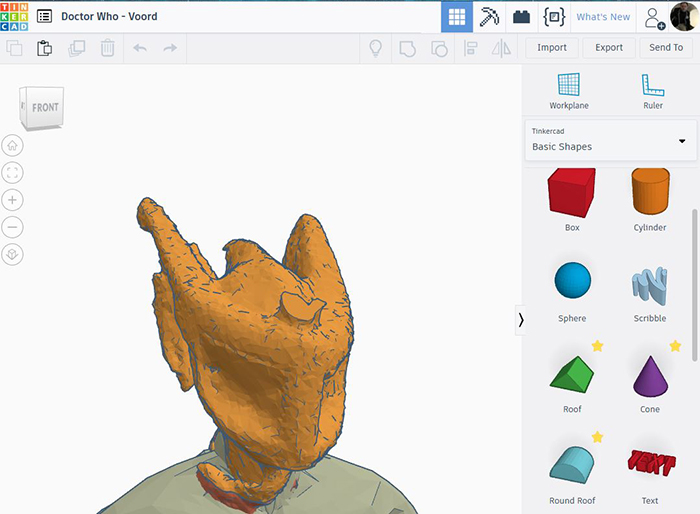Viewport: 700px width, 514px height.
Task: Click the Align tool icon
Action: tap(470, 48)
